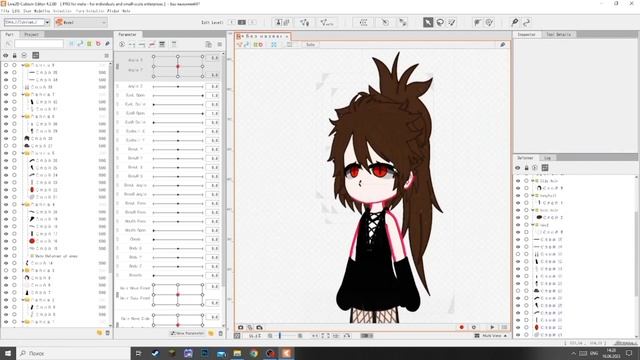This screenshot has height=360, width=640.
Task: Toggle visibility eye of first Deformer palette row
Action: 518,180
